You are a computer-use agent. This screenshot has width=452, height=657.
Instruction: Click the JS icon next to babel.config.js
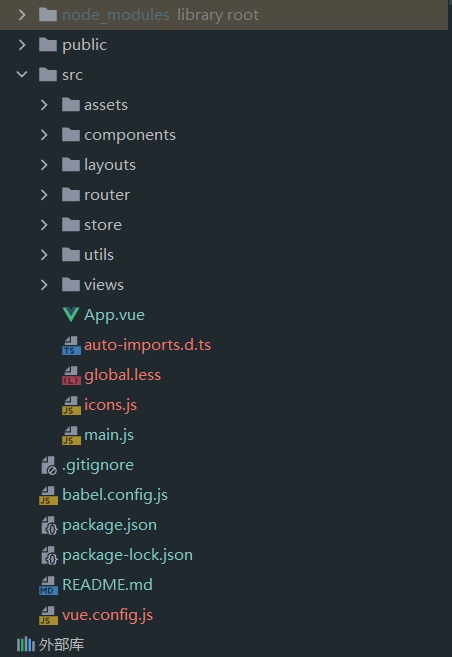pos(49,495)
